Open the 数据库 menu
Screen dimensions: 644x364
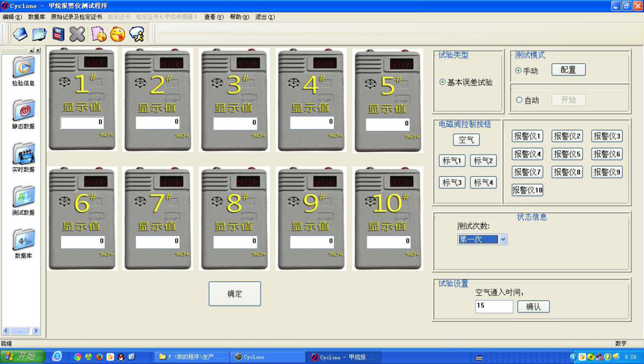coord(37,16)
